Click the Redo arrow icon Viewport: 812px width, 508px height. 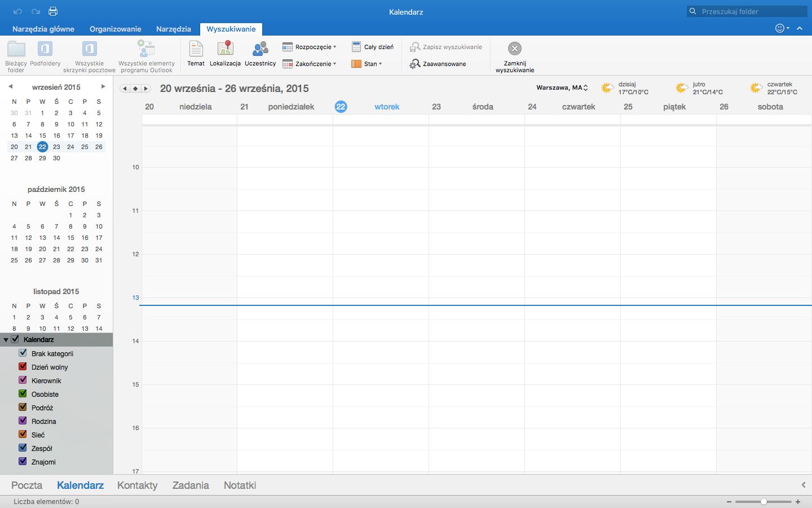[36, 11]
